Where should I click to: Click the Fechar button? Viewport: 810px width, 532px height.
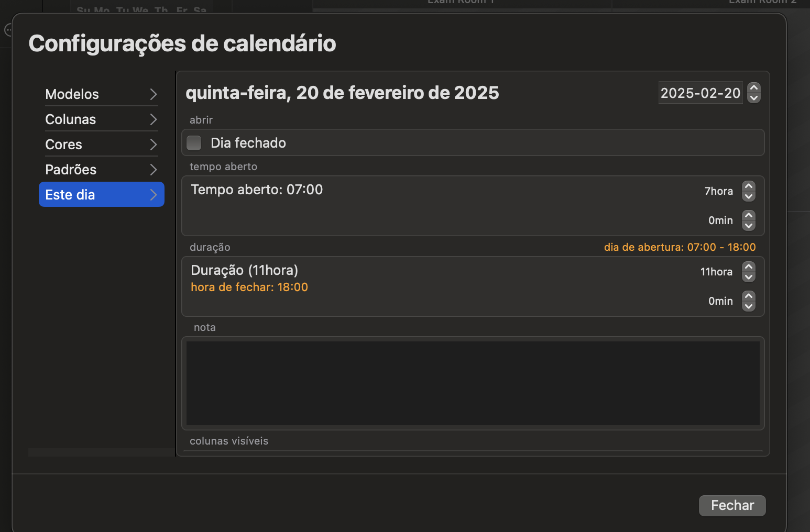(732, 505)
